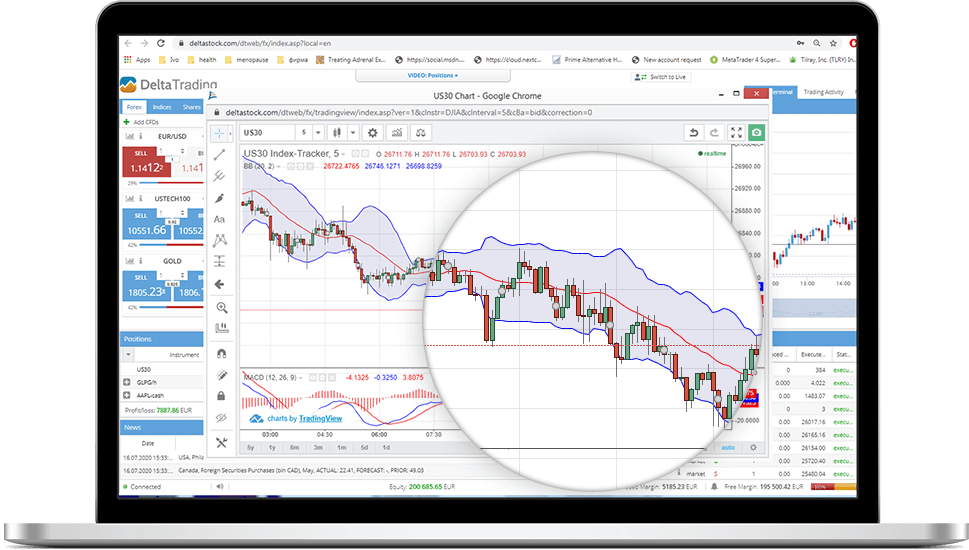Expand cursor tool options arrow
Image resolution: width=969 pixels, height=550 pixels.
(230, 133)
